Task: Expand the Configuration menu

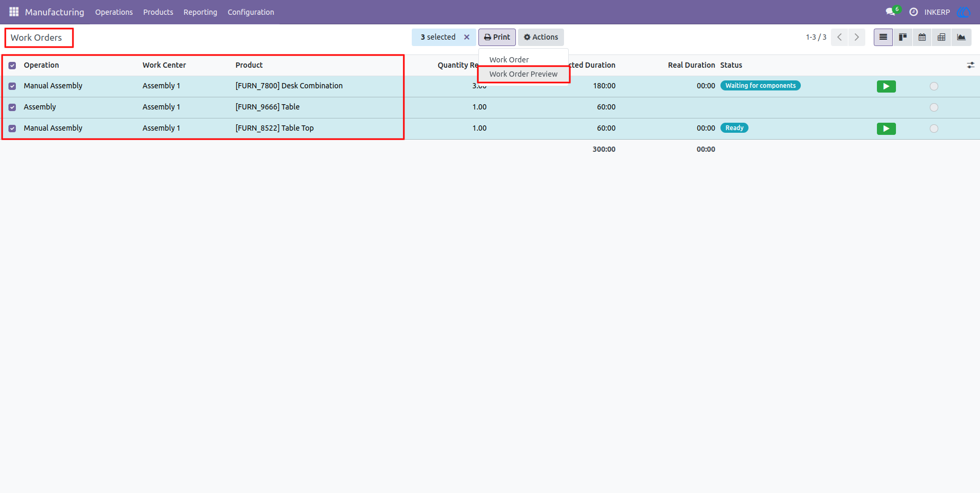Action: [x=251, y=12]
